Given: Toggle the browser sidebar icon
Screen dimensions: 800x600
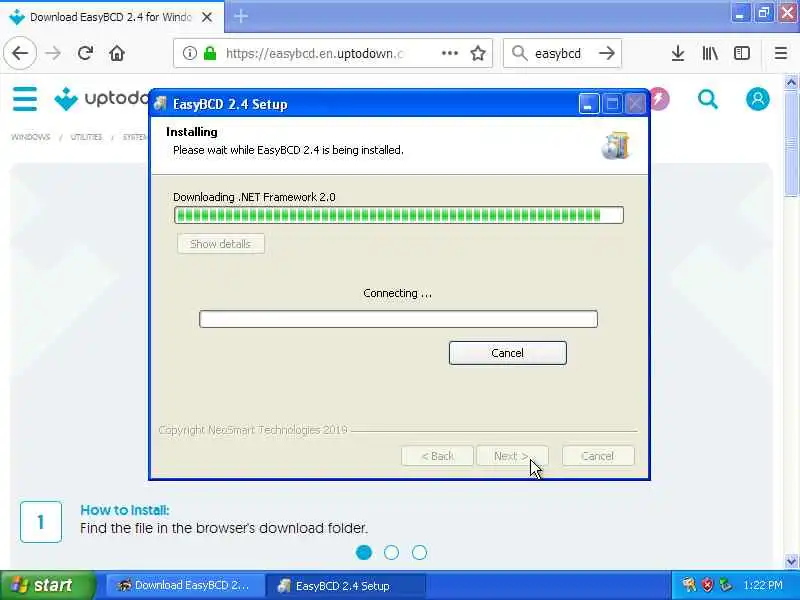Looking at the screenshot, I should coord(742,53).
